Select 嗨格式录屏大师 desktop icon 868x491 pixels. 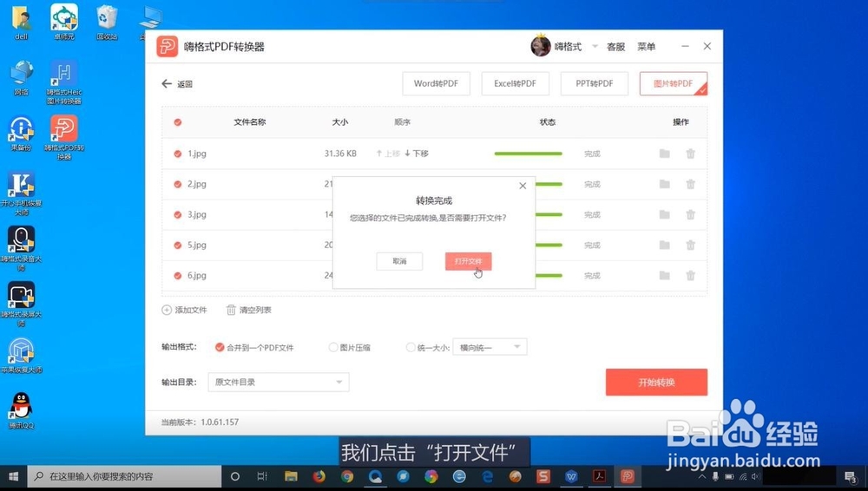[21, 304]
